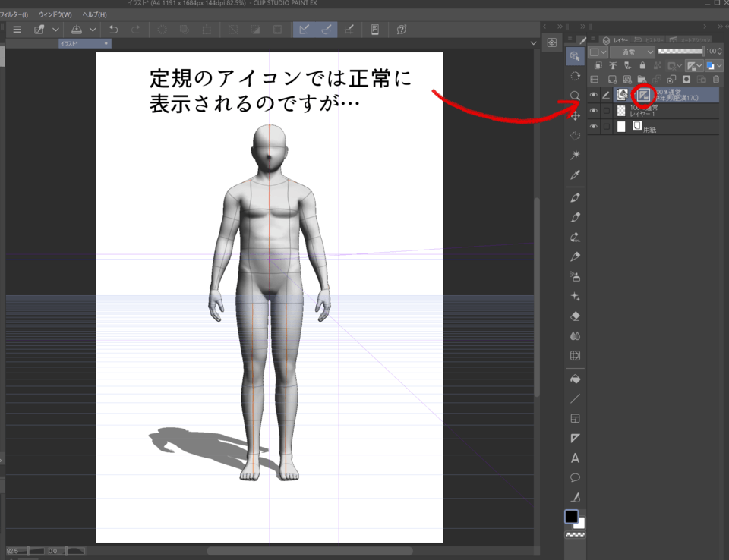Open the command bar hamburger menu

tap(17, 30)
